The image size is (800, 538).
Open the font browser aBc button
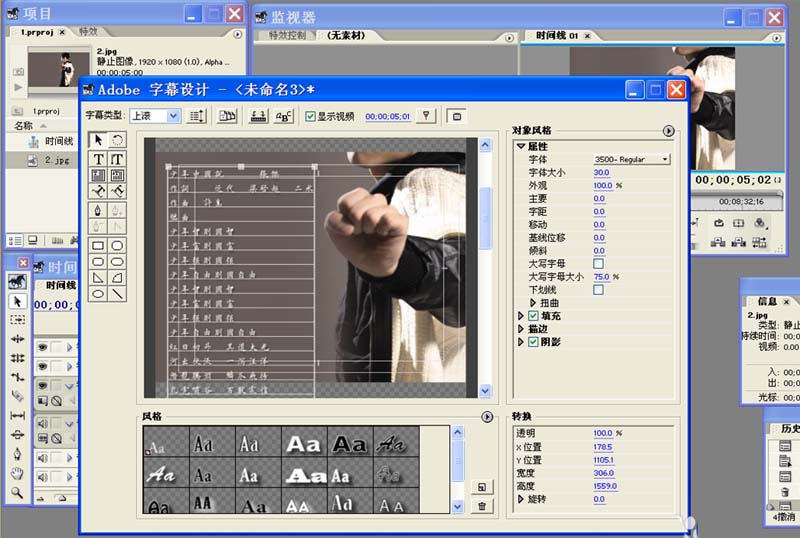(283, 116)
